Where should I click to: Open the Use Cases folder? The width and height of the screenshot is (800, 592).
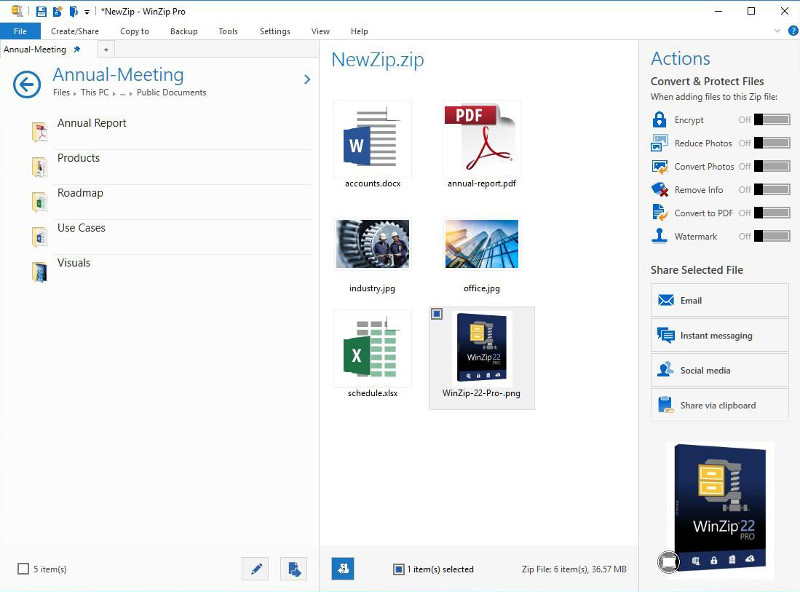[171, 236]
